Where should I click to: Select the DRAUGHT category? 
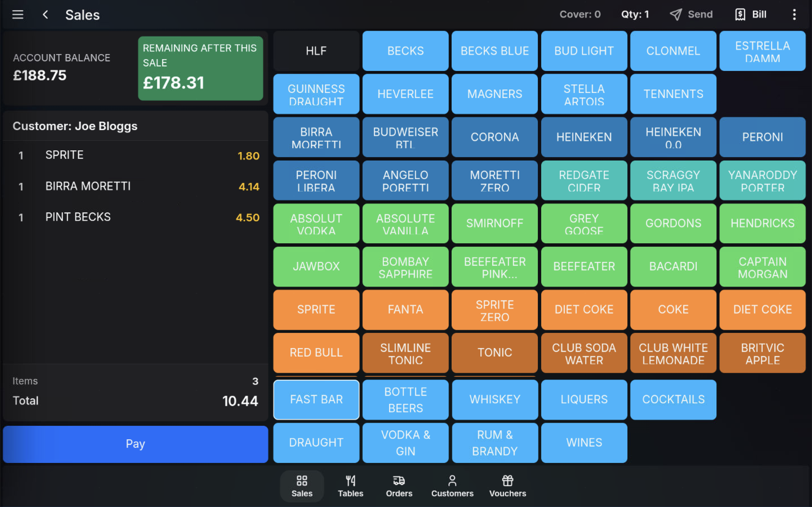(316, 443)
